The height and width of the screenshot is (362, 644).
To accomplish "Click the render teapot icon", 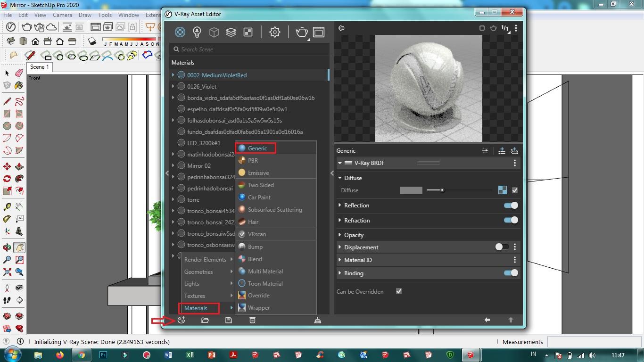I will tap(301, 32).
